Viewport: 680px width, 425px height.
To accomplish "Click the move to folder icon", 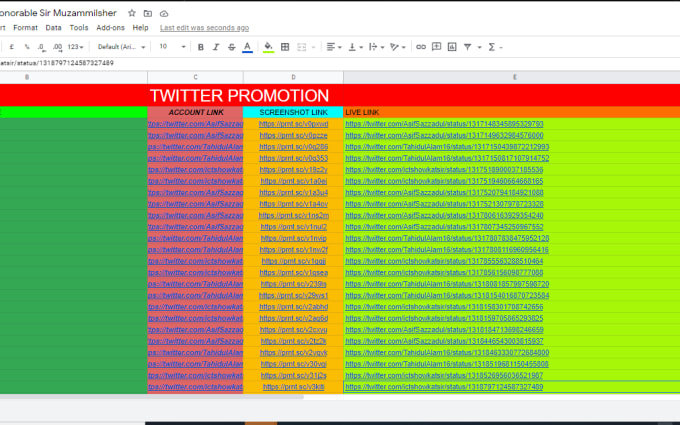I will click(148, 13).
